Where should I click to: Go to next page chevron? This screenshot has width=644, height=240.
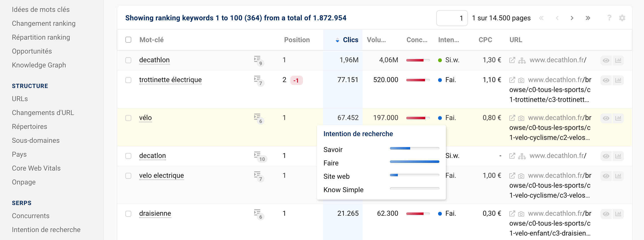(572, 18)
